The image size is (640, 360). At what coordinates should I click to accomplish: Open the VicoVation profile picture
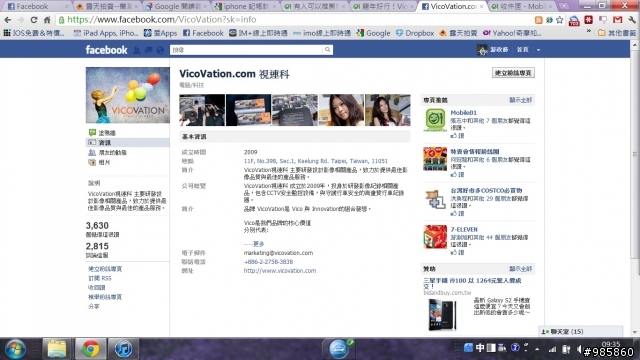[128, 95]
